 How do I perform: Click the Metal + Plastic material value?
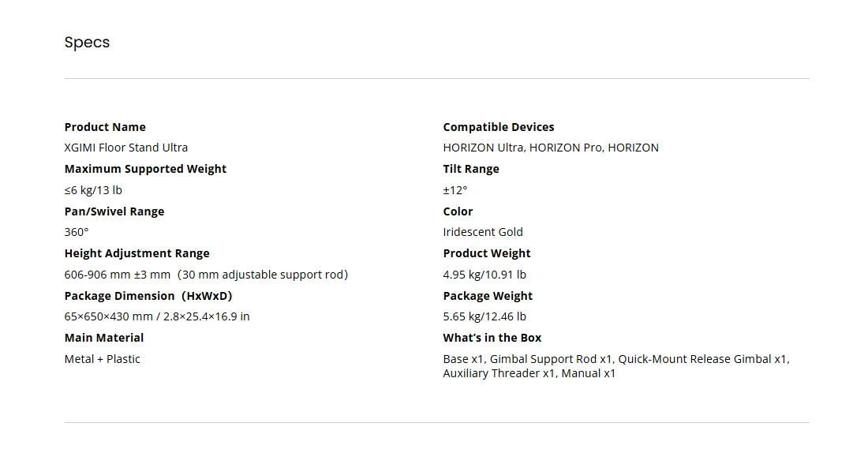coord(103,359)
